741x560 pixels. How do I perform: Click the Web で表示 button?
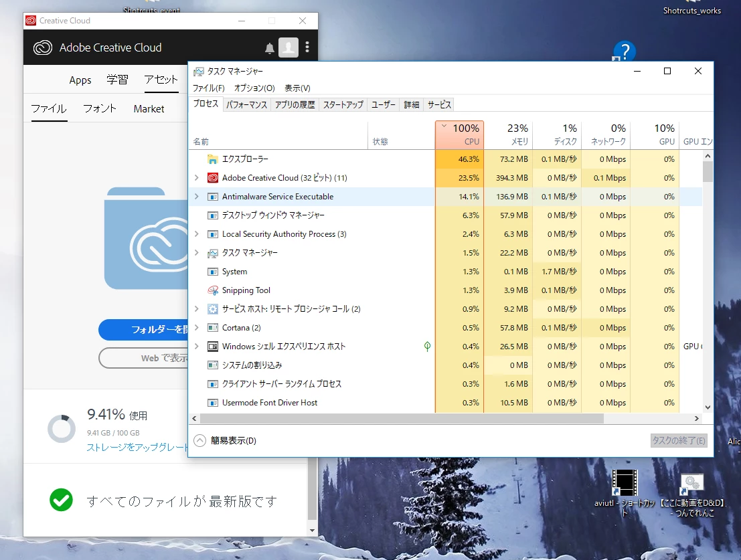point(144,358)
